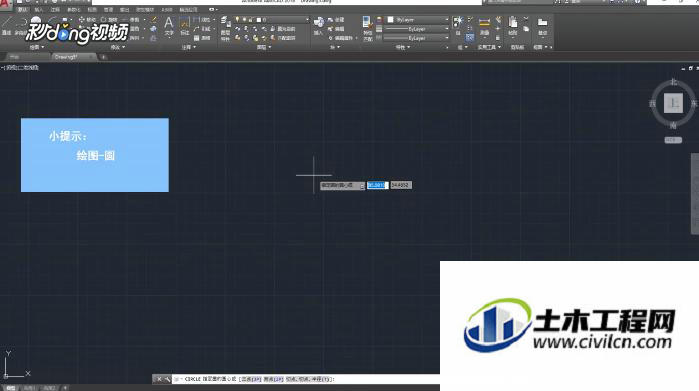The width and height of the screenshot is (699, 391).
Task: Open the layer name dropdown list
Action: click(283, 20)
